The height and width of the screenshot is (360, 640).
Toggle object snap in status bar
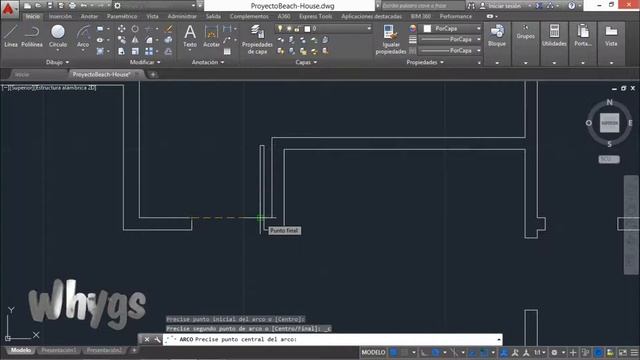483,352
